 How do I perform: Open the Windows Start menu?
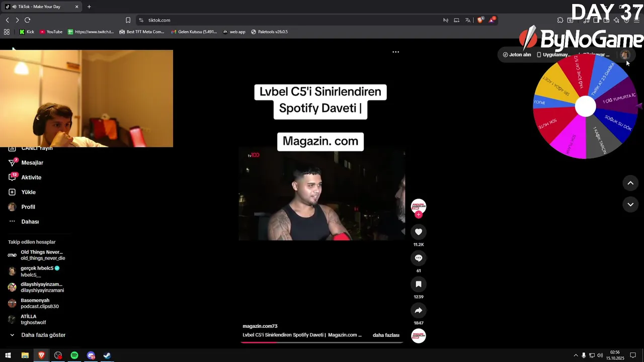8,355
